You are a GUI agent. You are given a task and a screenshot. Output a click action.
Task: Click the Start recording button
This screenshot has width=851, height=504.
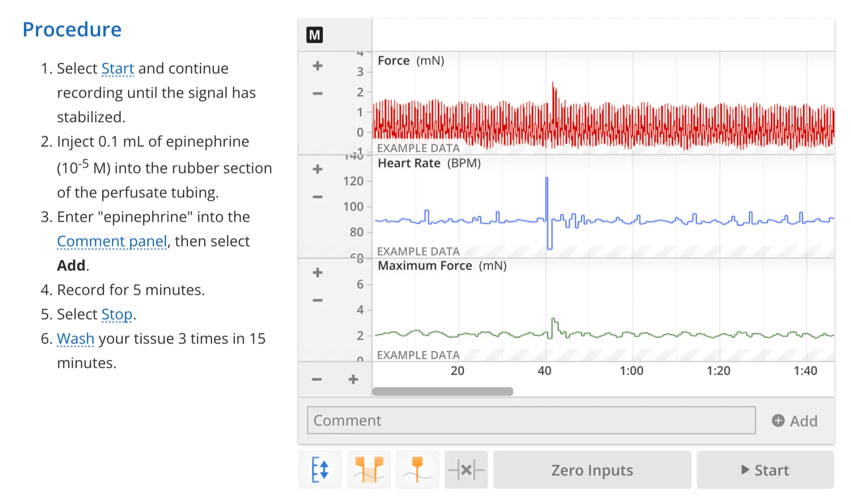coord(765,470)
